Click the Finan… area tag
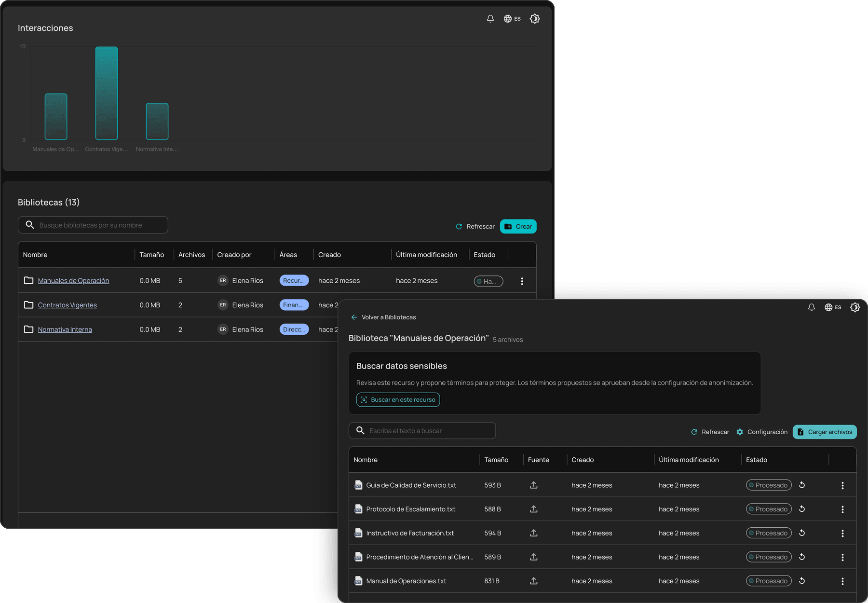 point(294,305)
